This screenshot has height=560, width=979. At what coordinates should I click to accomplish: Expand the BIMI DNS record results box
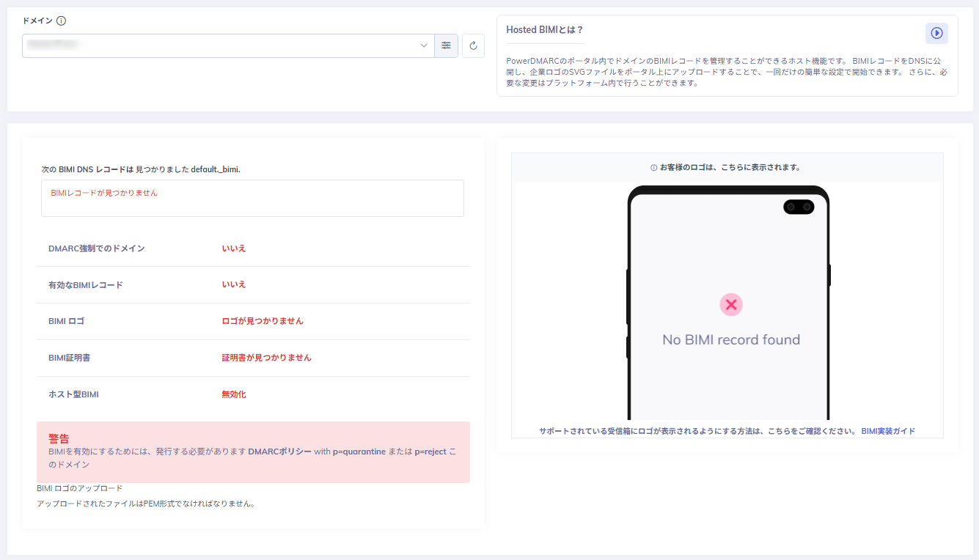pyautogui.click(x=252, y=198)
